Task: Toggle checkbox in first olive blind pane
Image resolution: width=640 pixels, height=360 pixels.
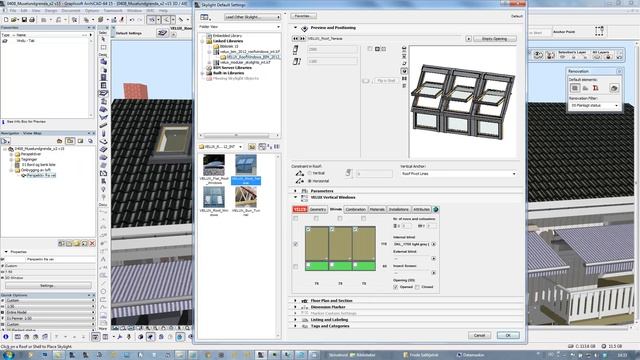Action: coord(308,230)
